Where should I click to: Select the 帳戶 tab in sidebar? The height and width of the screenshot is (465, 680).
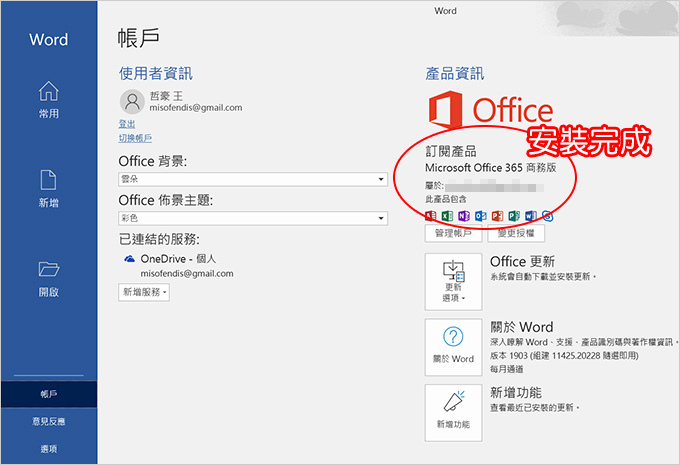pos(49,394)
